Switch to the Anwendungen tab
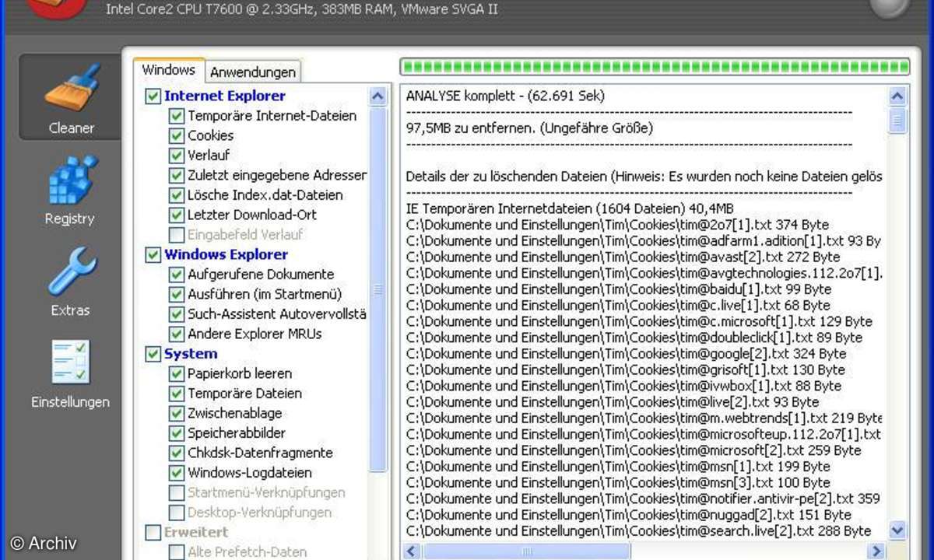Image resolution: width=934 pixels, height=560 pixels. pyautogui.click(x=253, y=72)
